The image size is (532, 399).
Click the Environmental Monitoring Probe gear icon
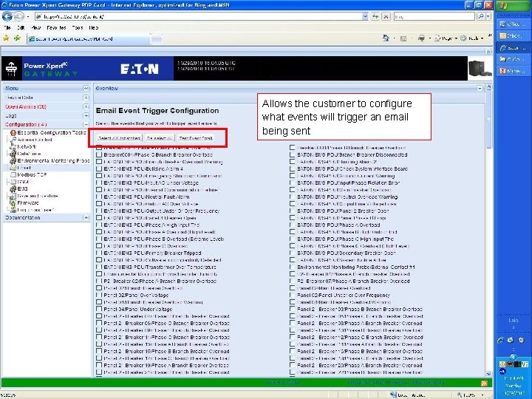13,161
